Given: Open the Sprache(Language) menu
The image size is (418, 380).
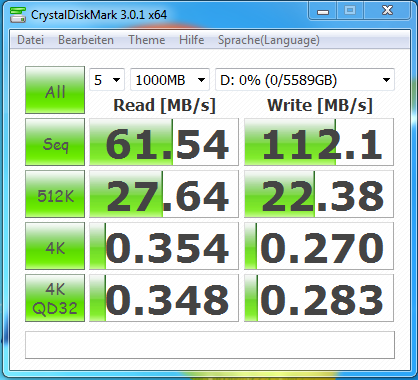Looking at the screenshot, I should [x=269, y=40].
